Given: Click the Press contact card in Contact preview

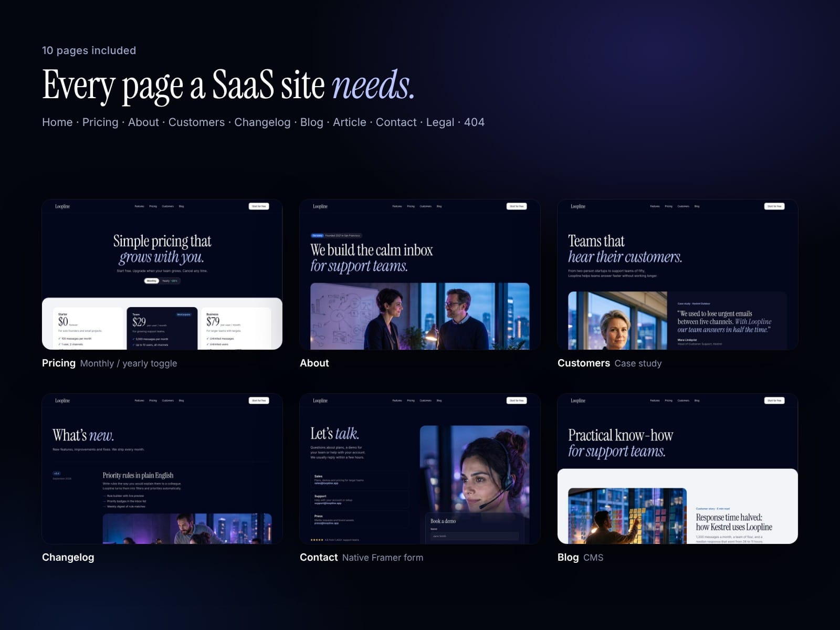Looking at the screenshot, I should point(360,519).
